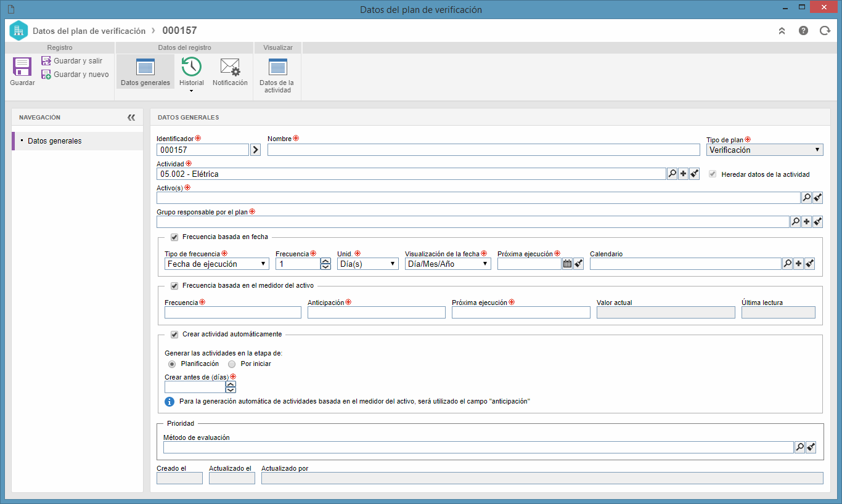The image size is (842, 504).
Task: Add new Grupo responsable with plus
Action: tap(806, 222)
